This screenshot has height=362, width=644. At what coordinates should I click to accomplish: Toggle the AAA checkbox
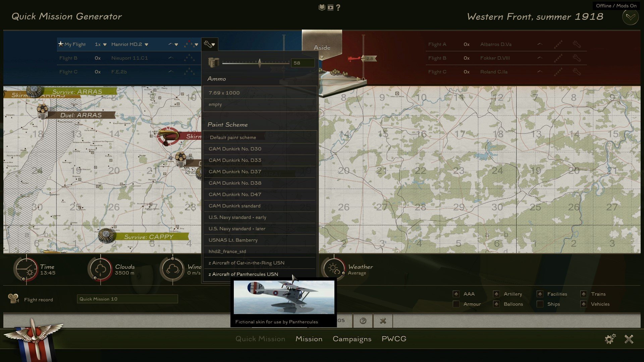[x=456, y=294]
